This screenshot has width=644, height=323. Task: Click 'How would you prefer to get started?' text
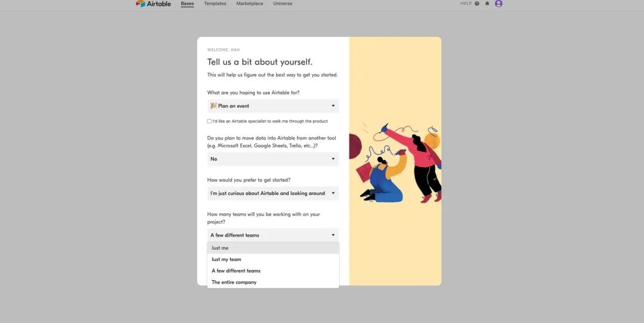pyautogui.click(x=249, y=180)
